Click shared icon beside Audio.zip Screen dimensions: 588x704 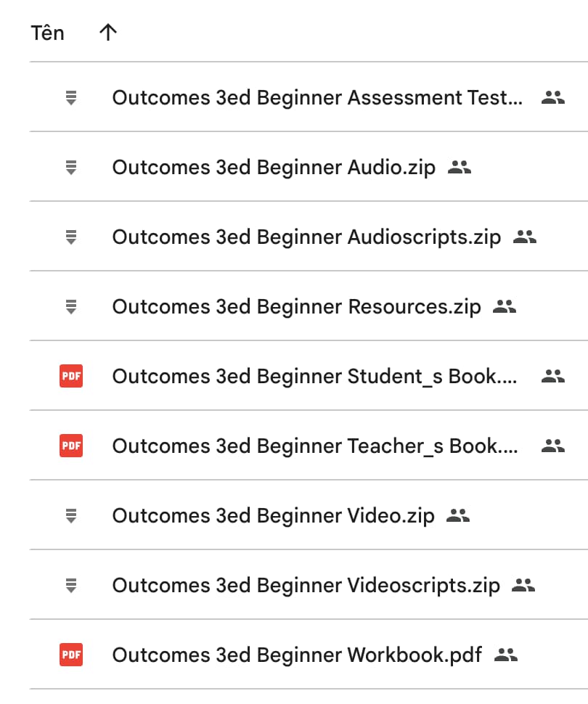coord(460,167)
